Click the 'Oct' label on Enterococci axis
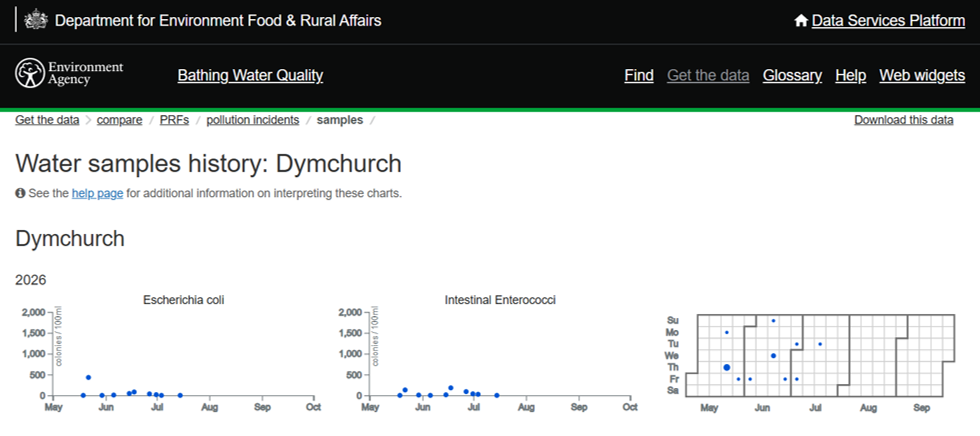The width and height of the screenshot is (980, 436). coord(630,407)
